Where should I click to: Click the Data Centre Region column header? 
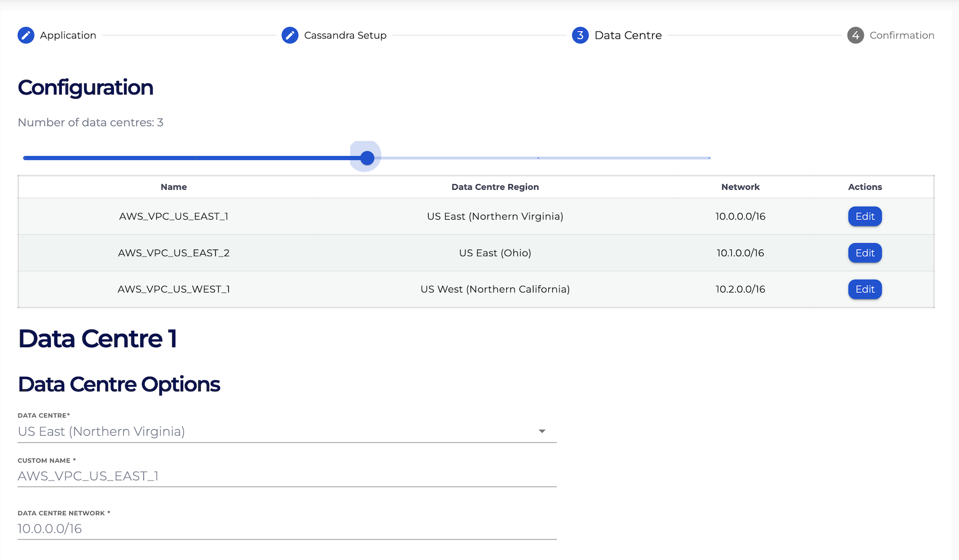click(494, 187)
